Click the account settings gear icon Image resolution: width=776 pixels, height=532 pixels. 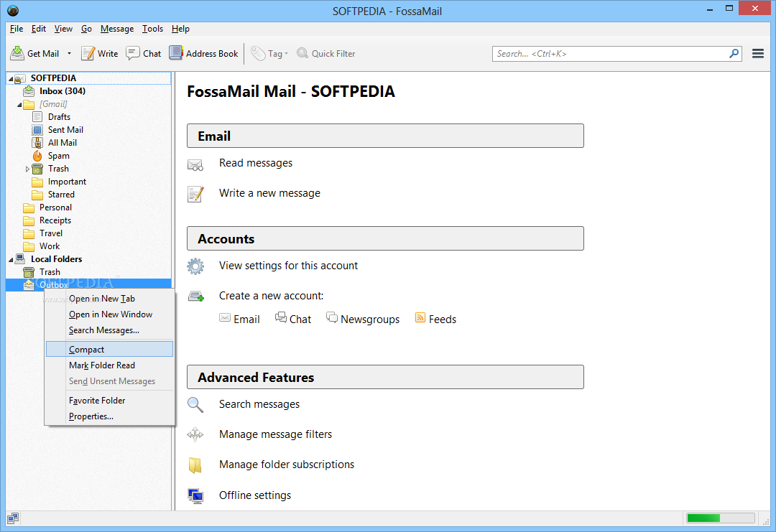pos(195,266)
